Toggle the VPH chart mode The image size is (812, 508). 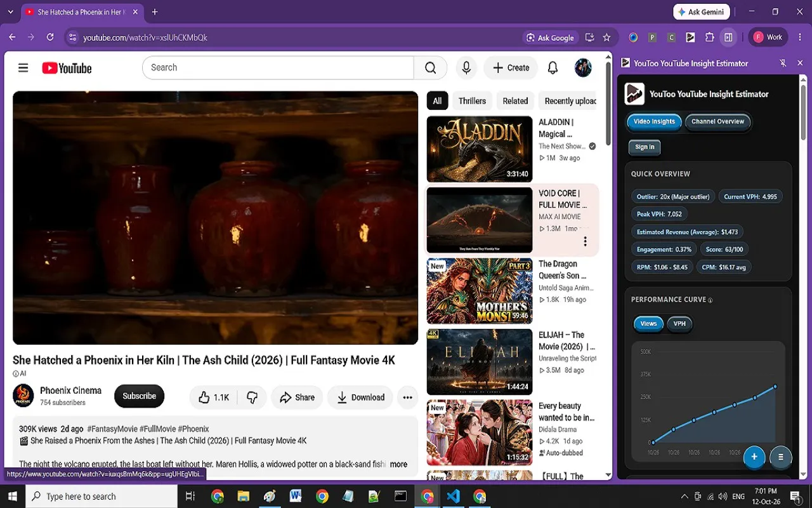pyautogui.click(x=679, y=324)
